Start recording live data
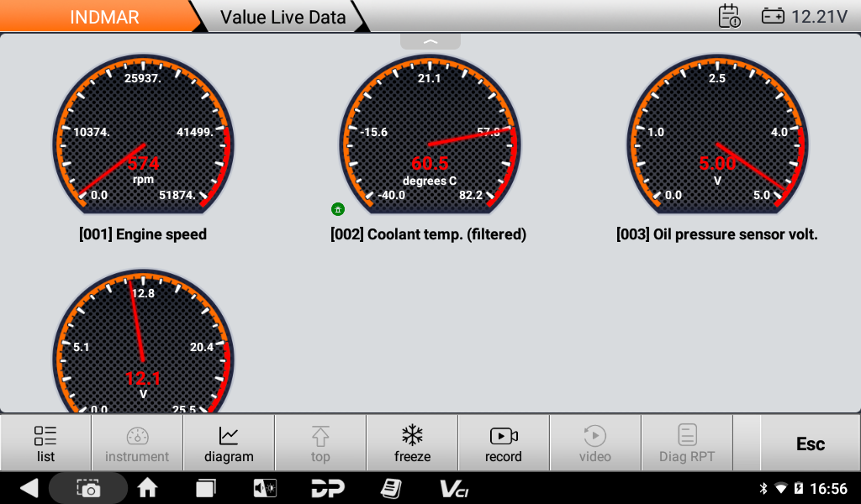This screenshot has height=504, width=861. 504,444
